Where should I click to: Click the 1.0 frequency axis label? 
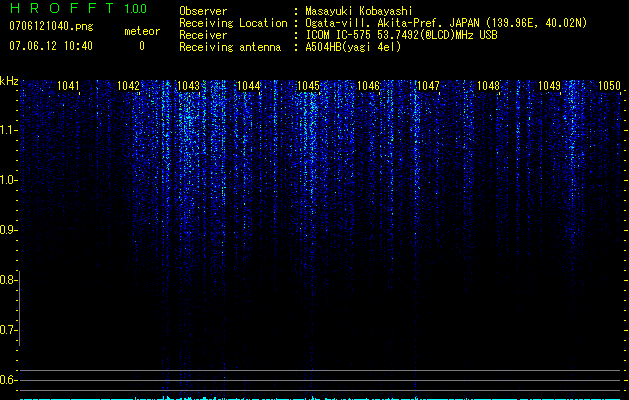click(x=7, y=180)
